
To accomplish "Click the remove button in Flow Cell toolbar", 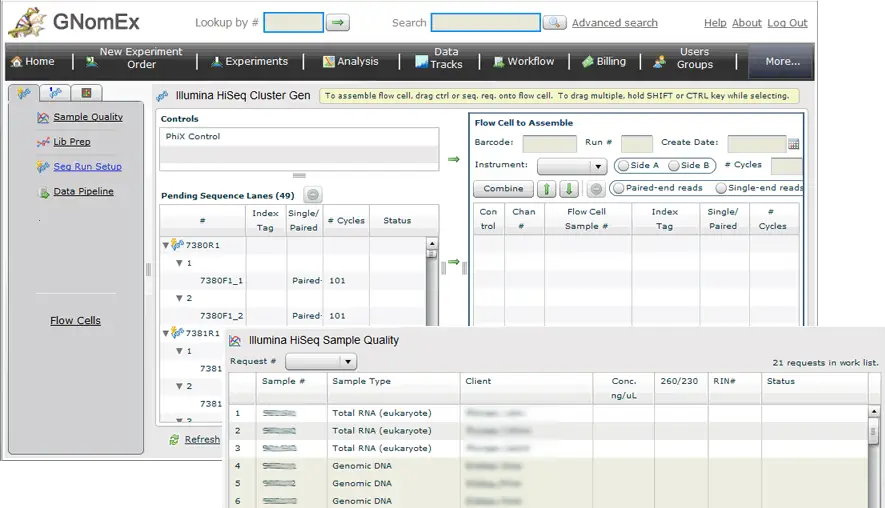I will [x=595, y=188].
